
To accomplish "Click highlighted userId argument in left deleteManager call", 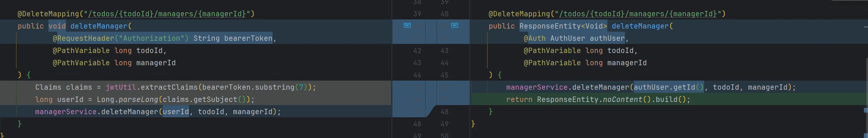I will pos(176,112).
